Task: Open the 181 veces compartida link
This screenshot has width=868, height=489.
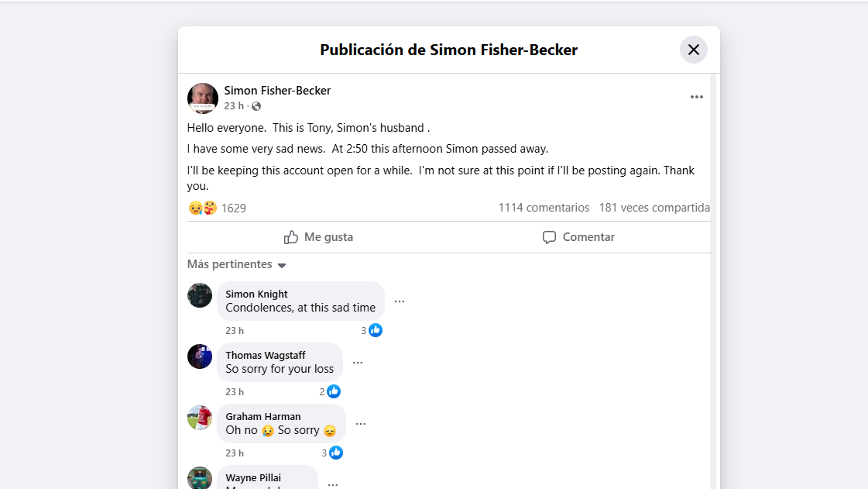Action: click(x=654, y=208)
